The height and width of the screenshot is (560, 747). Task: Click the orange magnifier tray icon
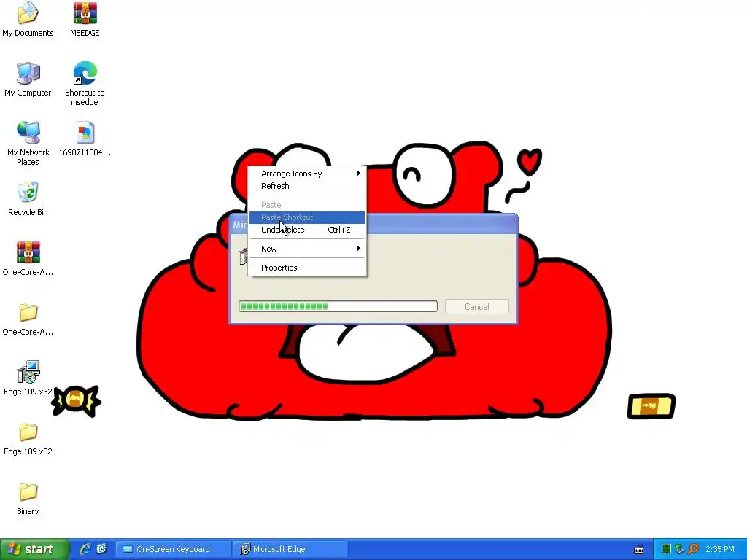693,550
